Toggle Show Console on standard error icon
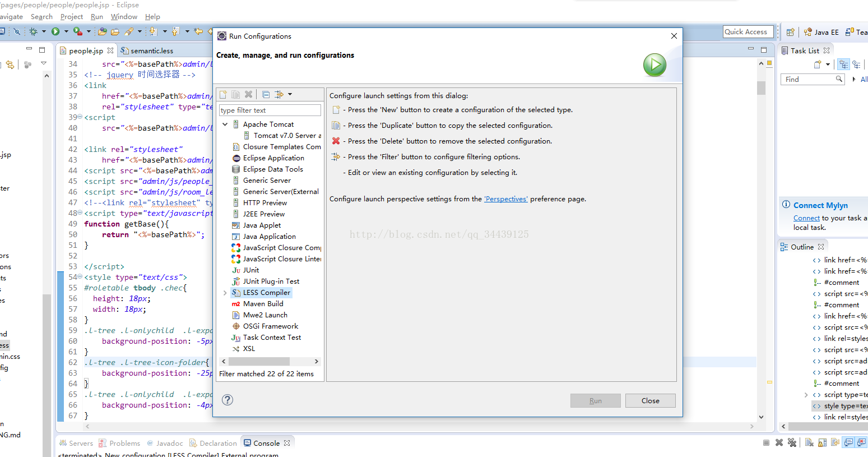Image resolution: width=868 pixels, height=457 pixels. pos(861,442)
